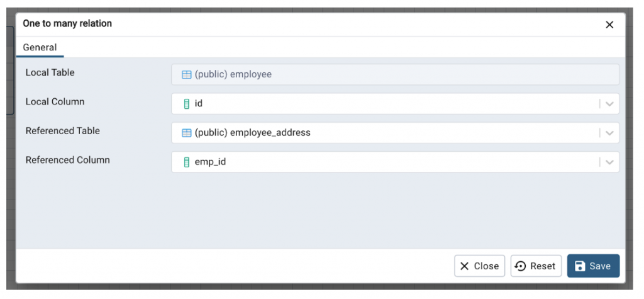Click the X icon in the dialog header

point(609,25)
